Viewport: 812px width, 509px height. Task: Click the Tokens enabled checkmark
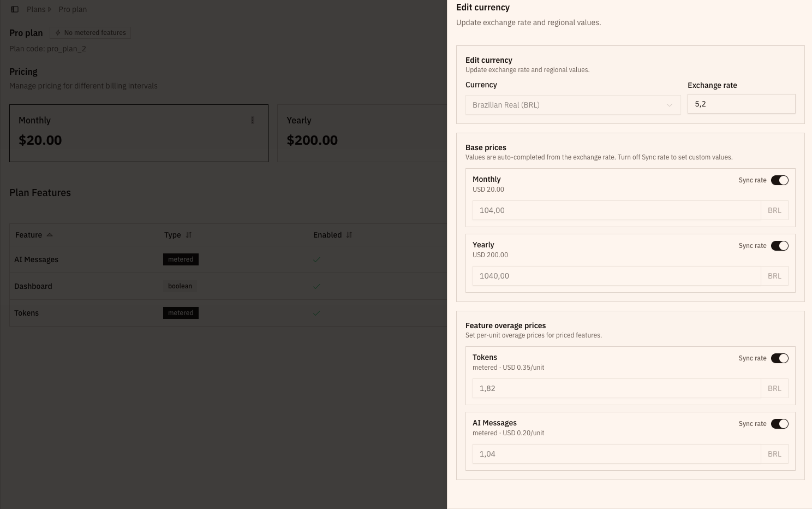tap(317, 313)
